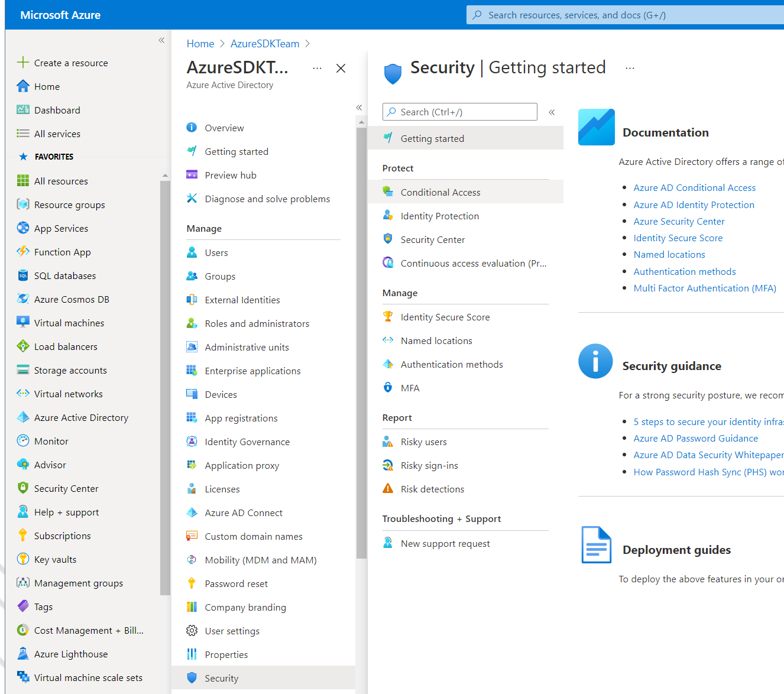The image size is (784, 694).
Task: Select Getting started in Security menu
Action: click(x=432, y=138)
